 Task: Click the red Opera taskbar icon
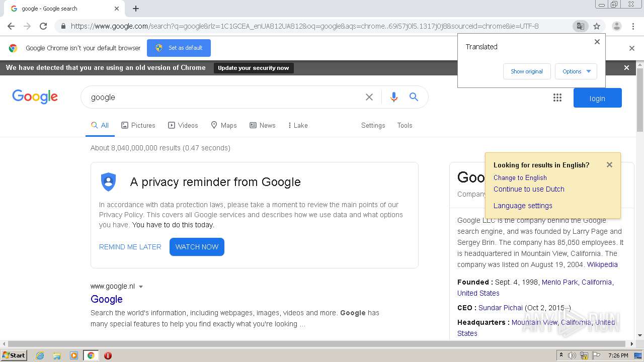coord(108,355)
